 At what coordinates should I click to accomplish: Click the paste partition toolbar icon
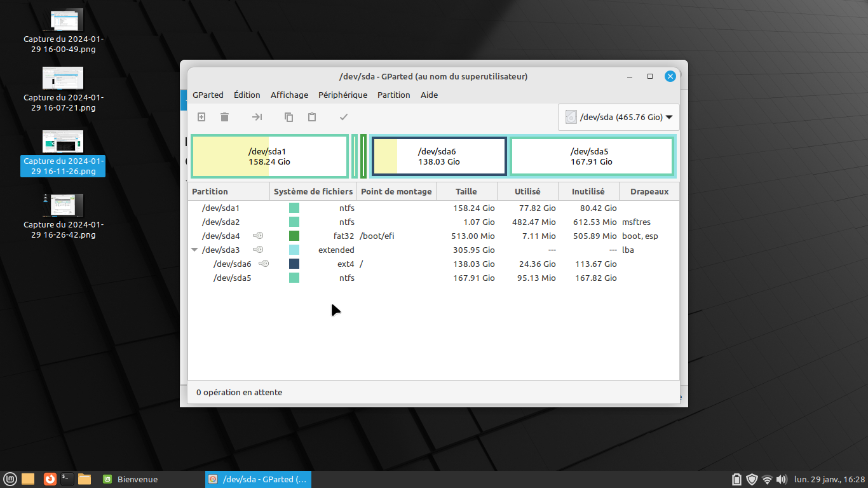(x=312, y=117)
